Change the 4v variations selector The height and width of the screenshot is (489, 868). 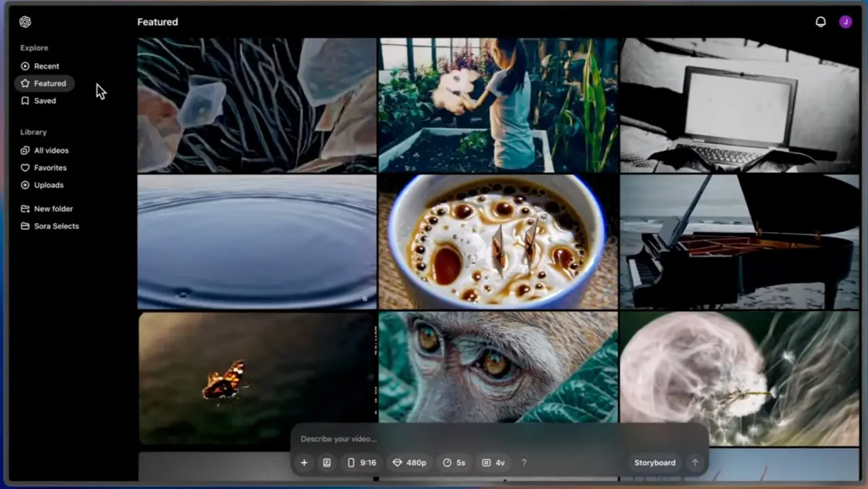(x=493, y=463)
